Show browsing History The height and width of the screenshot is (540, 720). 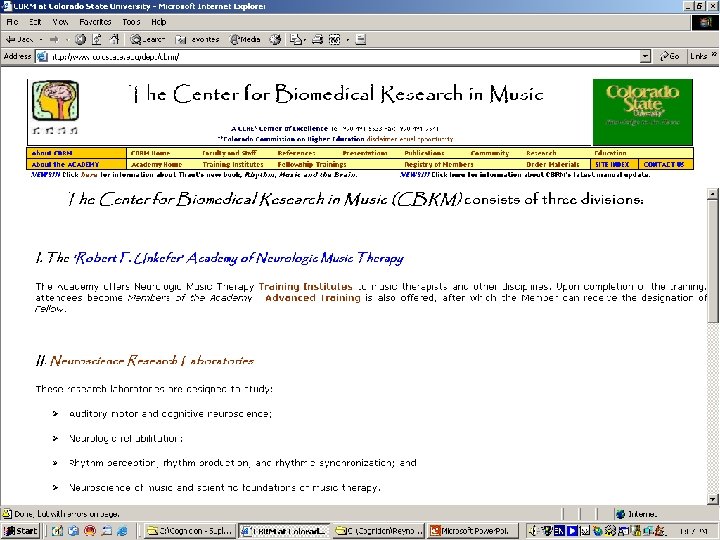point(275,39)
